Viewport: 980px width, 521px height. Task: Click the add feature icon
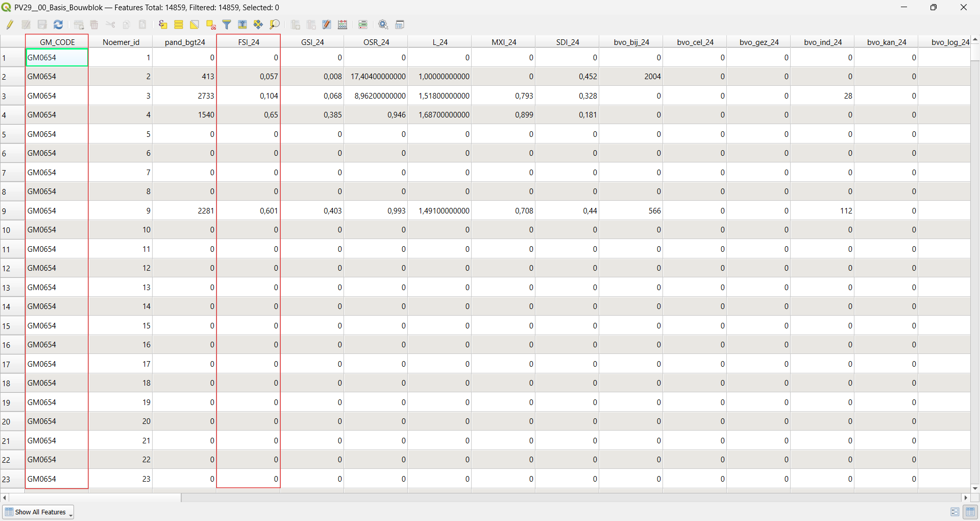coord(79,25)
